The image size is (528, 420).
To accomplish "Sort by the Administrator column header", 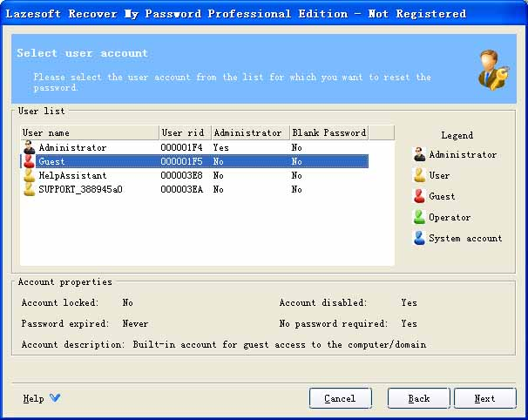I will [x=251, y=132].
